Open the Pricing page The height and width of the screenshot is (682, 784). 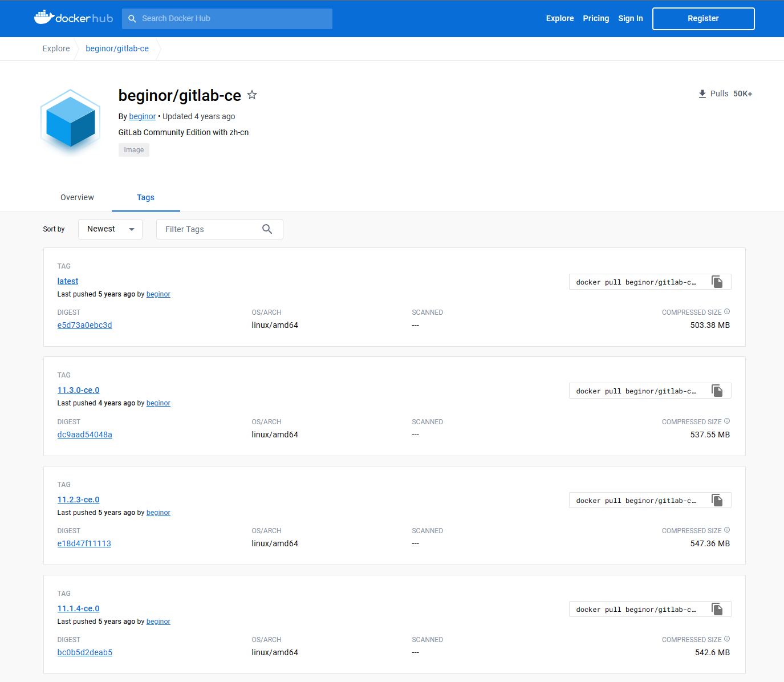click(596, 18)
